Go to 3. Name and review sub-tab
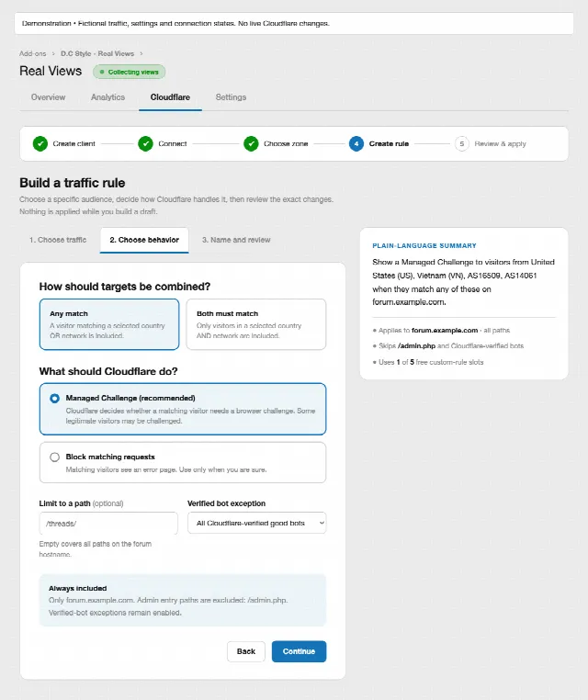This screenshot has width=588, height=700. pos(236,240)
